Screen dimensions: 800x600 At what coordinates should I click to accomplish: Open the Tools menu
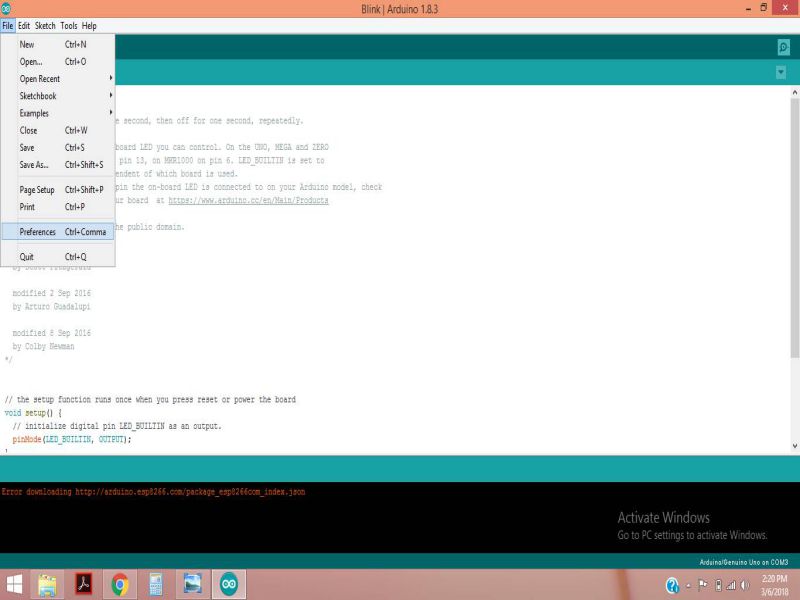coord(68,26)
